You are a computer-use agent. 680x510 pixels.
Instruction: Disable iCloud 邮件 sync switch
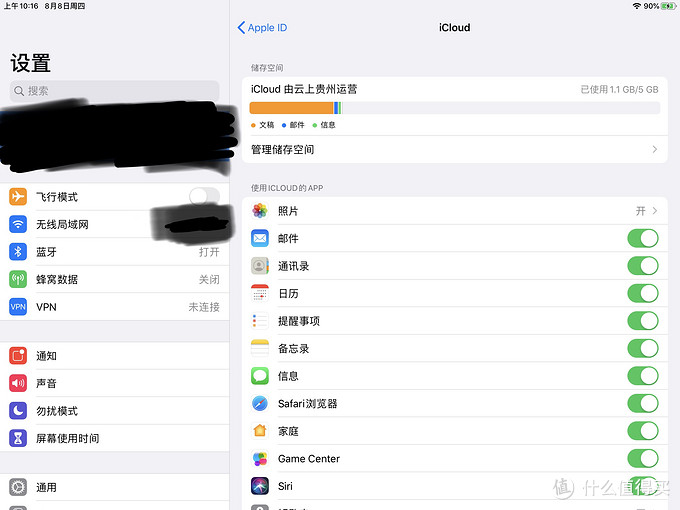pyautogui.click(x=643, y=238)
